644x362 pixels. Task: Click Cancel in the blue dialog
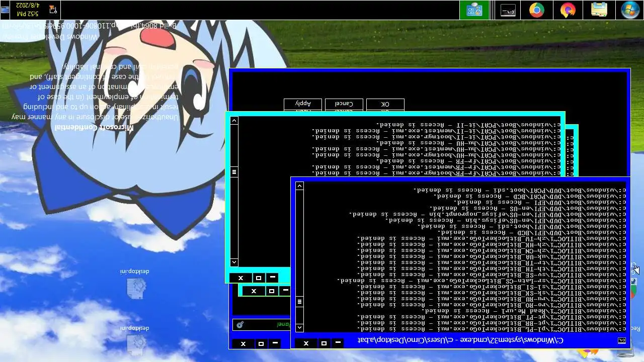[x=344, y=104]
